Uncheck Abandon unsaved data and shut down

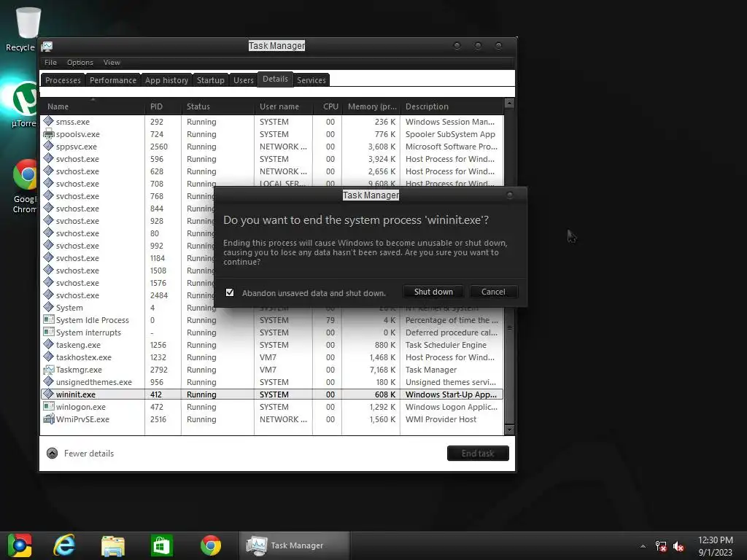tap(230, 292)
